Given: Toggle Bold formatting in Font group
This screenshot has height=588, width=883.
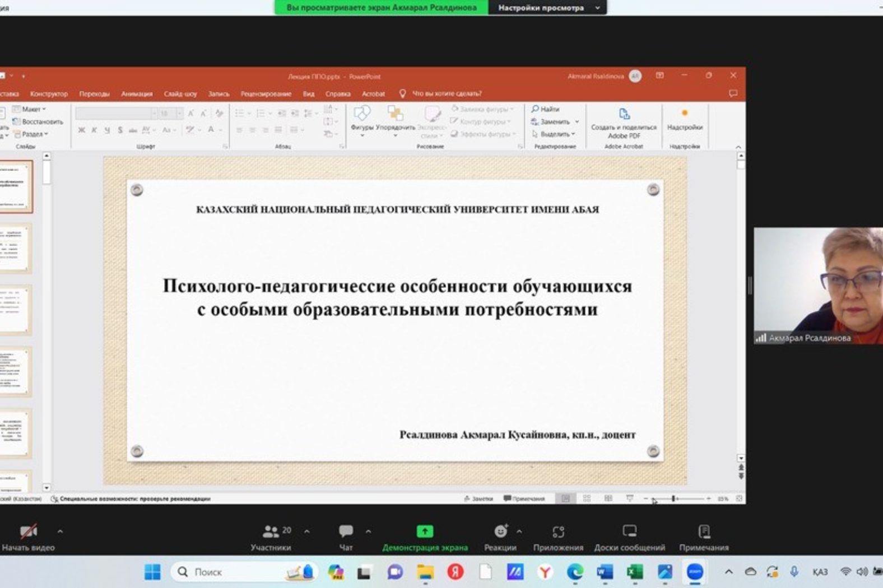Looking at the screenshot, I should pyautogui.click(x=82, y=130).
